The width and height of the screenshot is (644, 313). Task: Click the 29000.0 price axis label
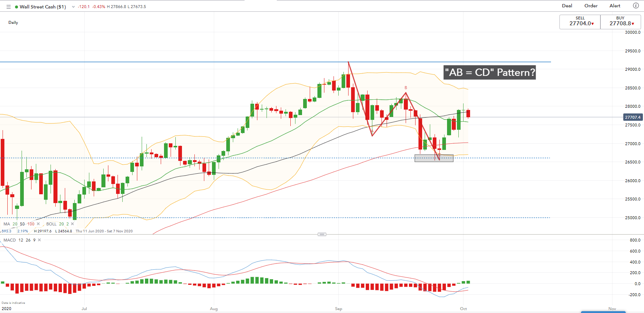(633, 69)
